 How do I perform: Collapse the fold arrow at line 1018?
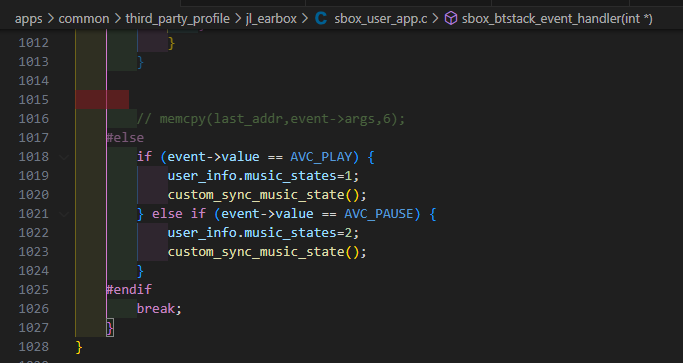[64, 157]
